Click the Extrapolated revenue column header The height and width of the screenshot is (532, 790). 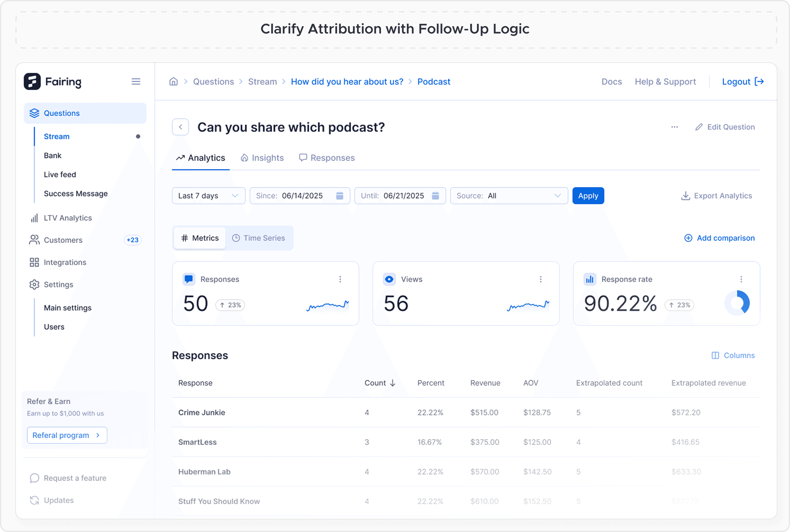[x=708, y=383]
